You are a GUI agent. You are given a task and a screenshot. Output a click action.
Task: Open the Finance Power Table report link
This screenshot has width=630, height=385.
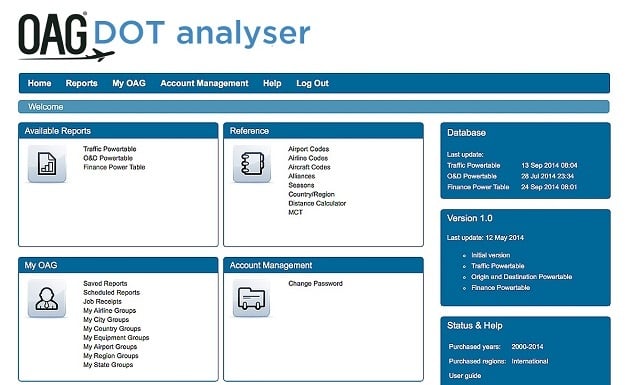coord(114,167)
